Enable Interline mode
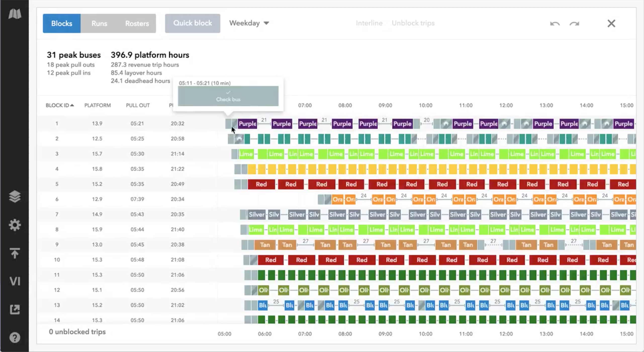This screenshot has width=644, height=352. click(369, 23)
